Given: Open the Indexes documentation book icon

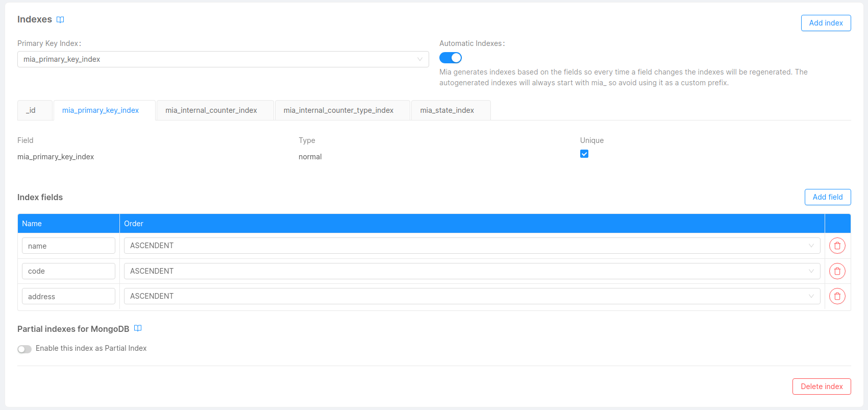Looking at the screenshot, I should pyautogui.click(x=60, y=20).
